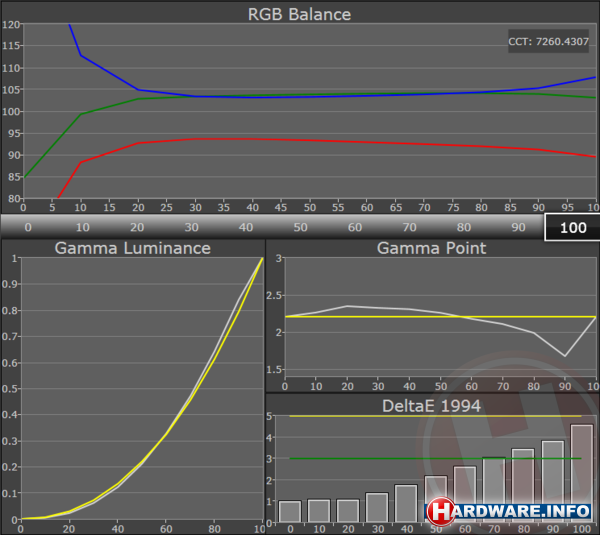Click the DeltaE bar for level 30

(x=377, y=507)
